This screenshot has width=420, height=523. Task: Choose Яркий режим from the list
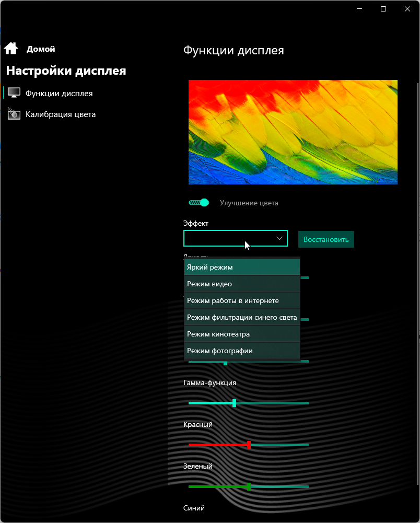tap(242, 267)
